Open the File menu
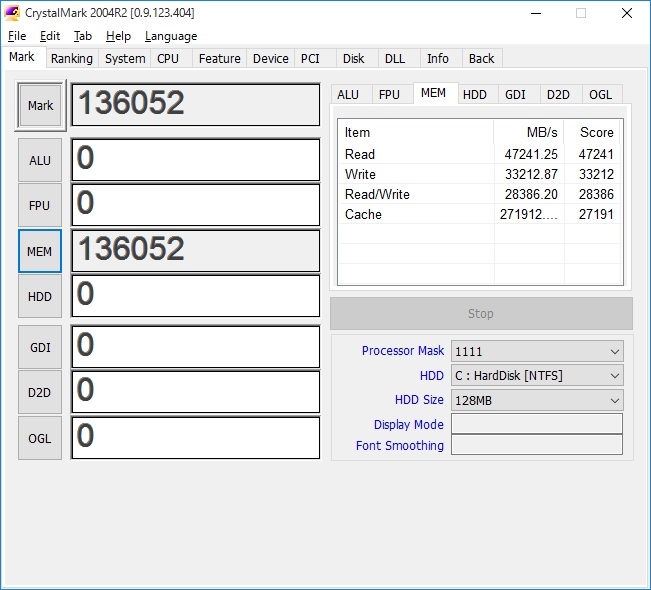Screen dimensions: 651x590 (17, 36)
